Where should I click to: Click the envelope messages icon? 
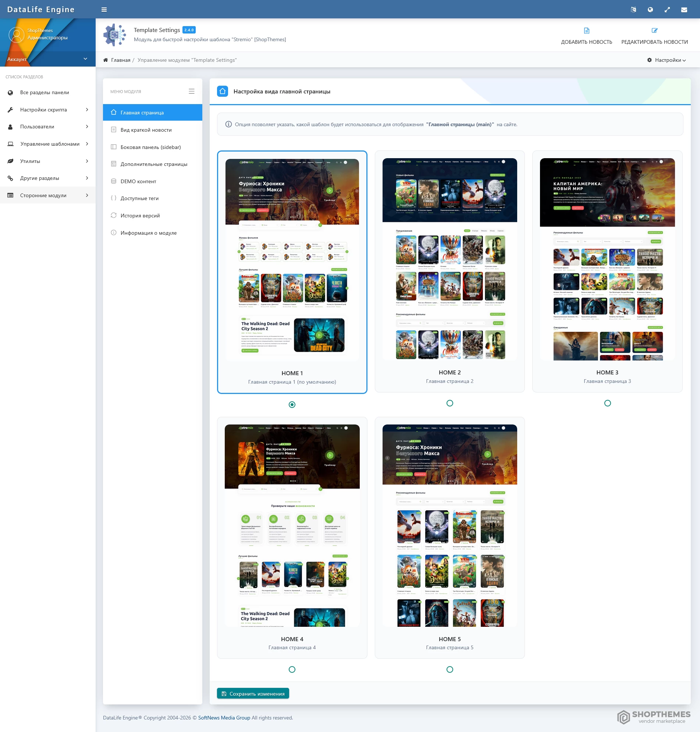[x=684, y=10]
